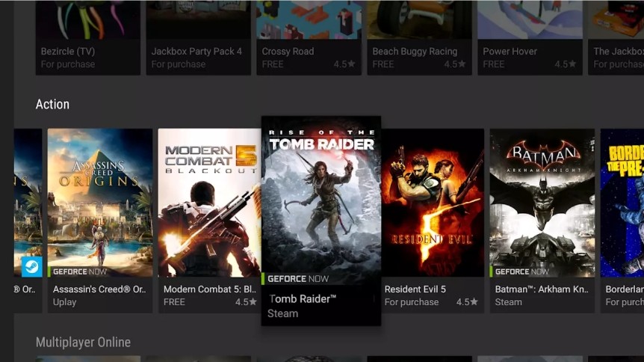Click the Modern Combat 5: Bl.. title text

210,289
